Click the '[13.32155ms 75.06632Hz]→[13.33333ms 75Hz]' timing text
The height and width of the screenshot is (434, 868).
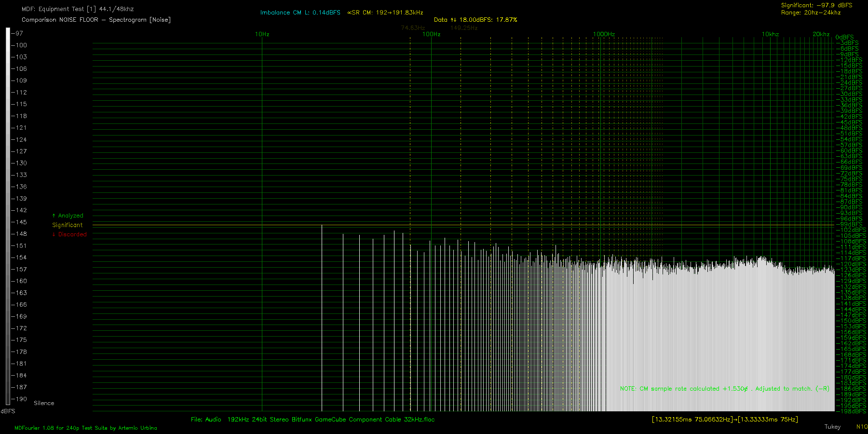[725, 420]
